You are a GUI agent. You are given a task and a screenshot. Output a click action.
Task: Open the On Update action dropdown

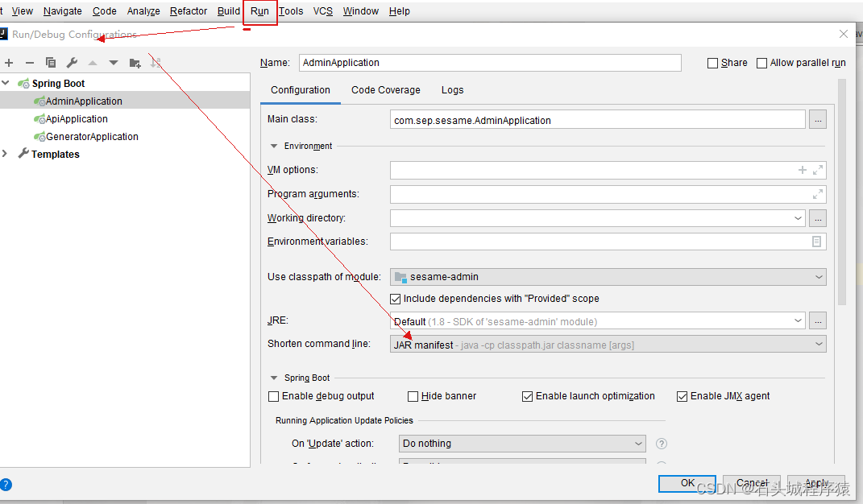pos(637,443)
